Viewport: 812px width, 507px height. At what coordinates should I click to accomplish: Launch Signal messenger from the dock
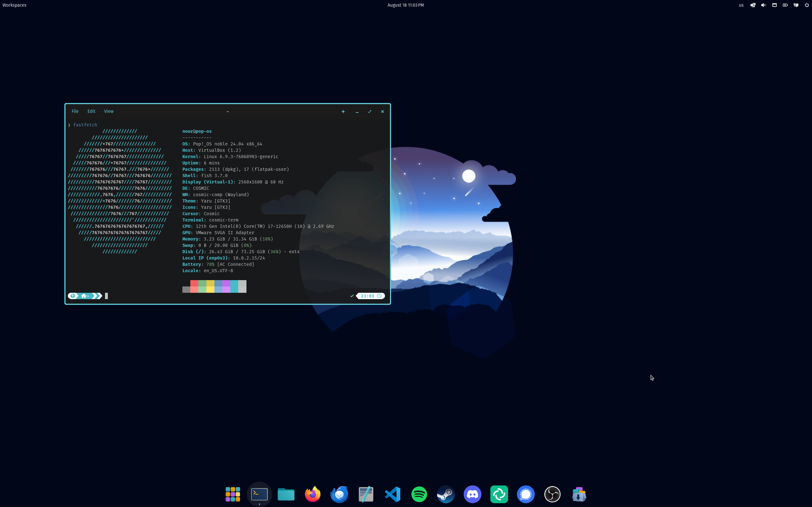tap(526, 494)
